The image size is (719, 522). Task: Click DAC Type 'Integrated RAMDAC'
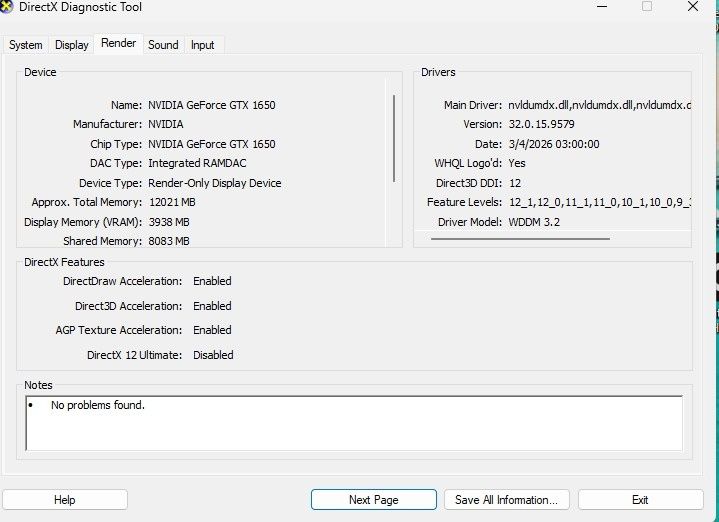click(x=197, y=163)
